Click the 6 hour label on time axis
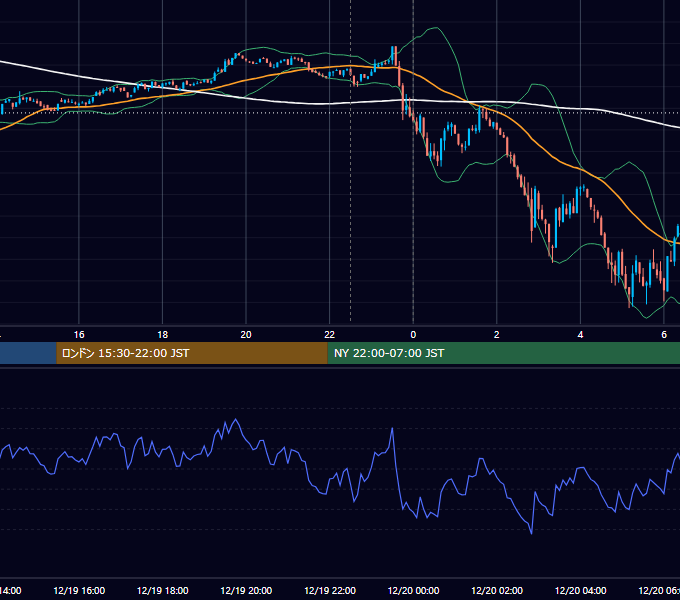 [664, 335]
